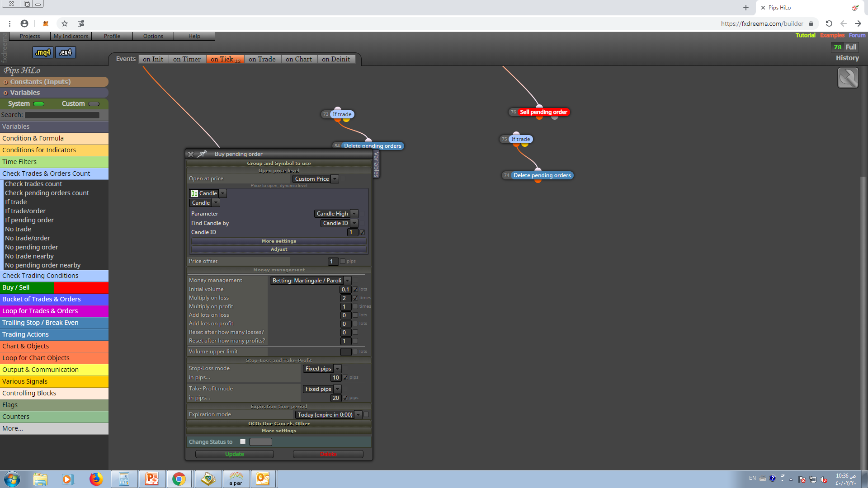The image size is (868, 488).
Task: Open the Find Candle by dropdown
Action: click(339, 223)
